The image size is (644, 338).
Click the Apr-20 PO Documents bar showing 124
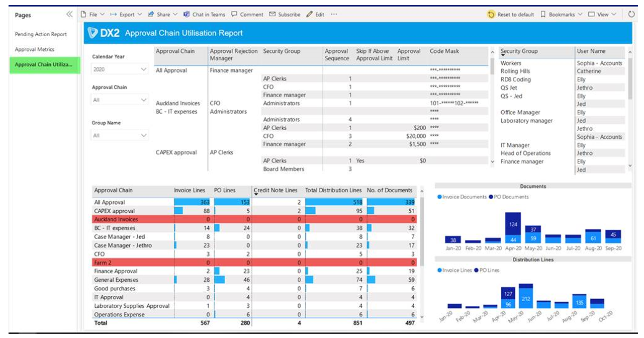pyautogui.click(x=513, y=224)
